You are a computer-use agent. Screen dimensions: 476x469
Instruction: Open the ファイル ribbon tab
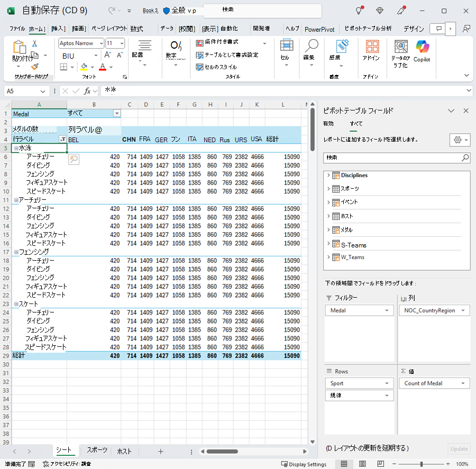(x=17, y=29)
